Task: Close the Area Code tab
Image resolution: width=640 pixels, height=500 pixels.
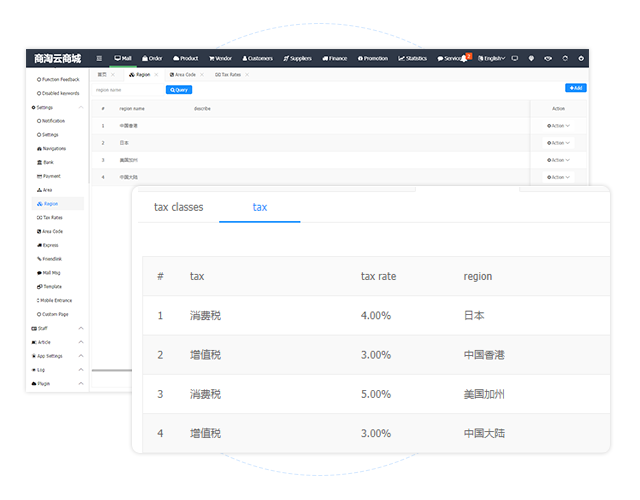Action: click(203, 75)
